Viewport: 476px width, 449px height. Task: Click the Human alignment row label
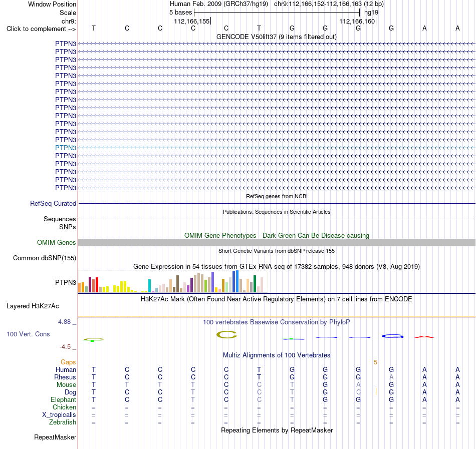66,369
